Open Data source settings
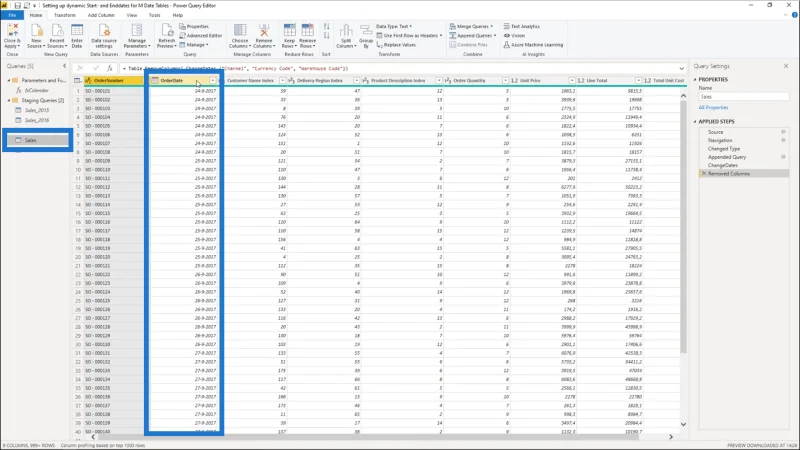800x450 pixels. pos(104,36)
